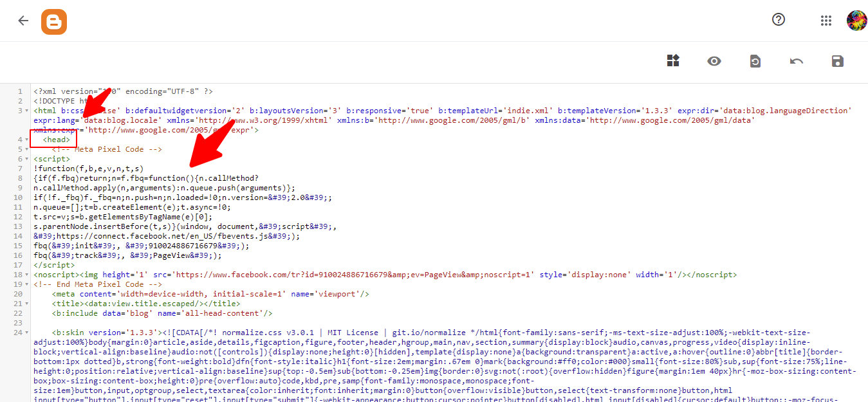868x402 pixels.
Task: Restore theme using the restore icon
Action: pyautogui.click(x=755, y=61)
